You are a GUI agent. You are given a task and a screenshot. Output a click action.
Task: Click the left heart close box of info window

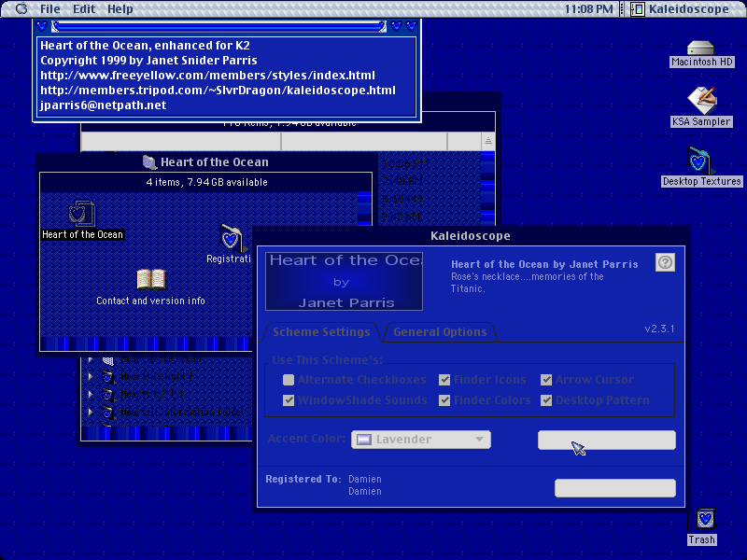pos(42,27)
